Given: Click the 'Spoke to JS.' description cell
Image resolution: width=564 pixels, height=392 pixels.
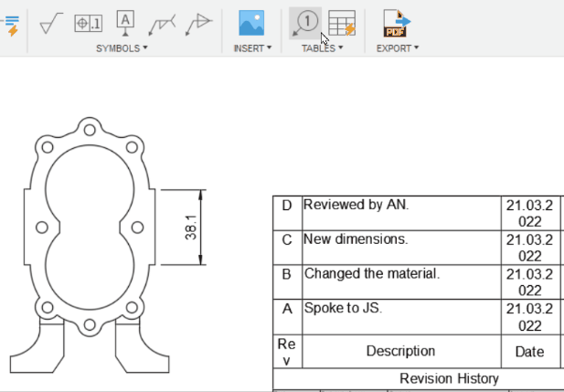Looking at the screenshot, I should (402, 317).
